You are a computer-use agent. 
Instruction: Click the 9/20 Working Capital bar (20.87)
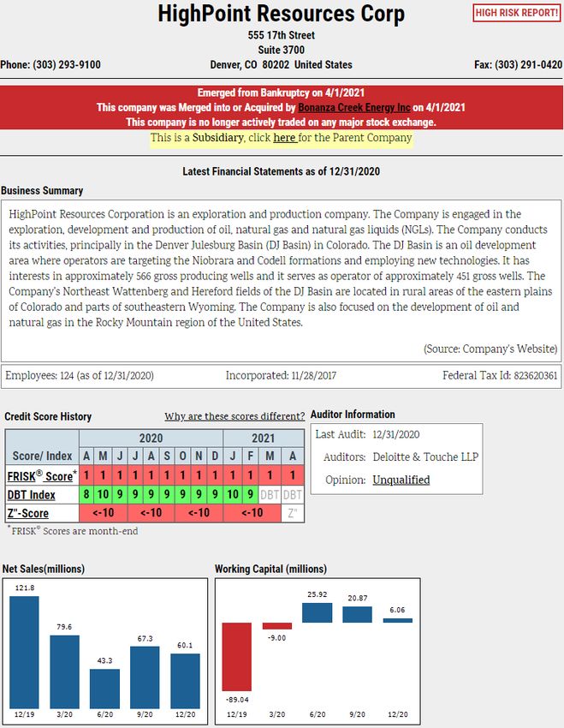(357, 614)
